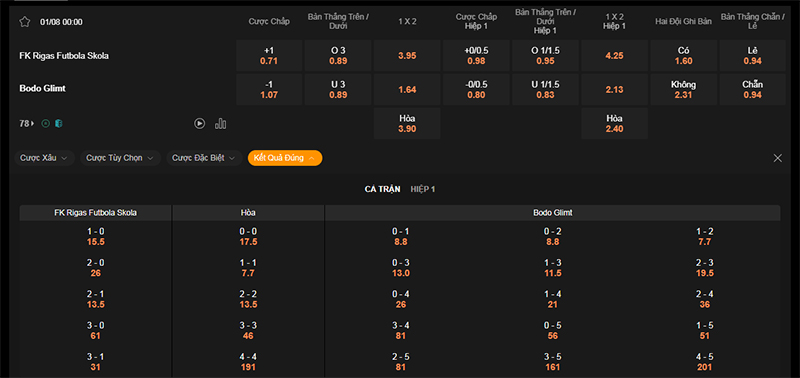Close the expanded markets panel
The width and height of the screenshot is (800, 378).
tap(778, 158)
